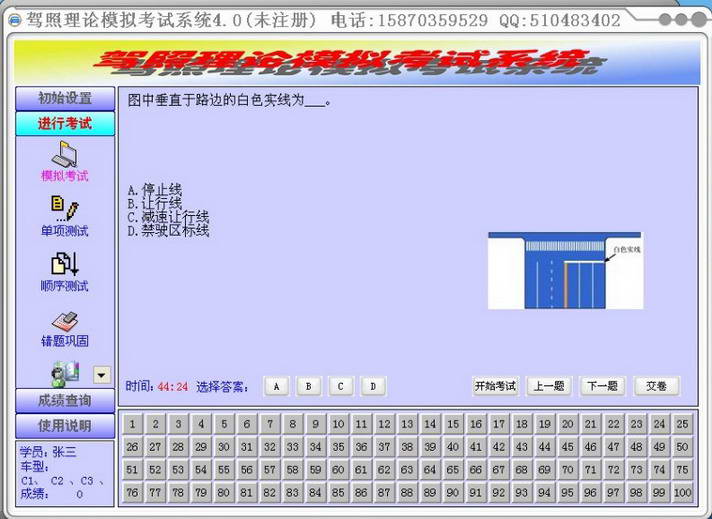Screen dimensions: 712x519
Task: Jump to question number 88
Action: [x=407, y=492]
